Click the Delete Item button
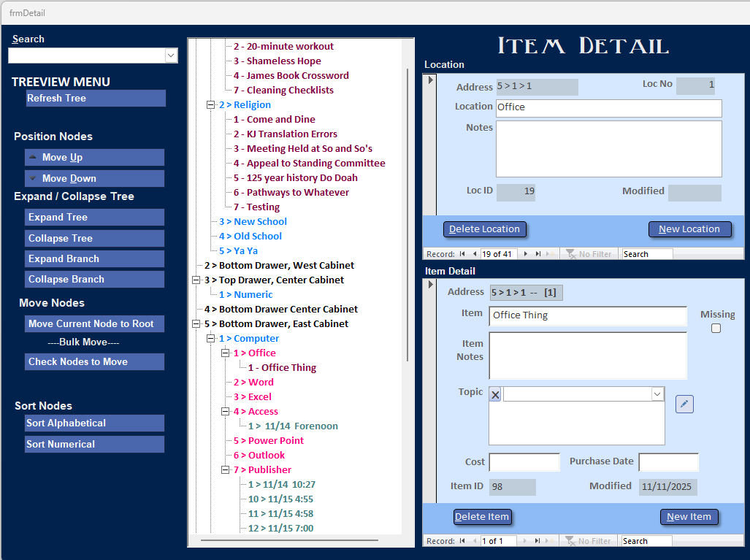Screen dimensions: 750x560 click(482, 517)
